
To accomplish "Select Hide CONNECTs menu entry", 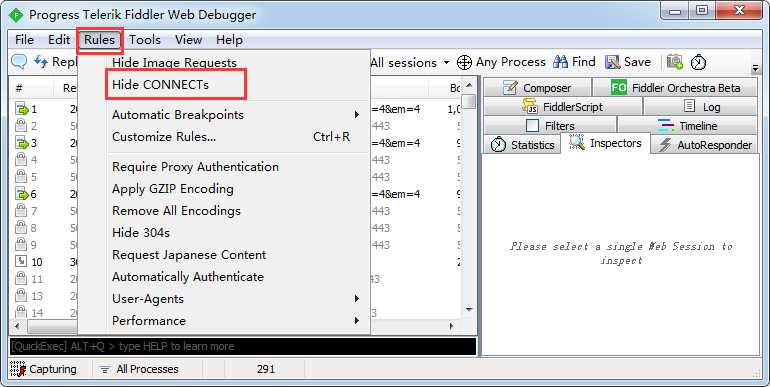I will tap(160, 84).
